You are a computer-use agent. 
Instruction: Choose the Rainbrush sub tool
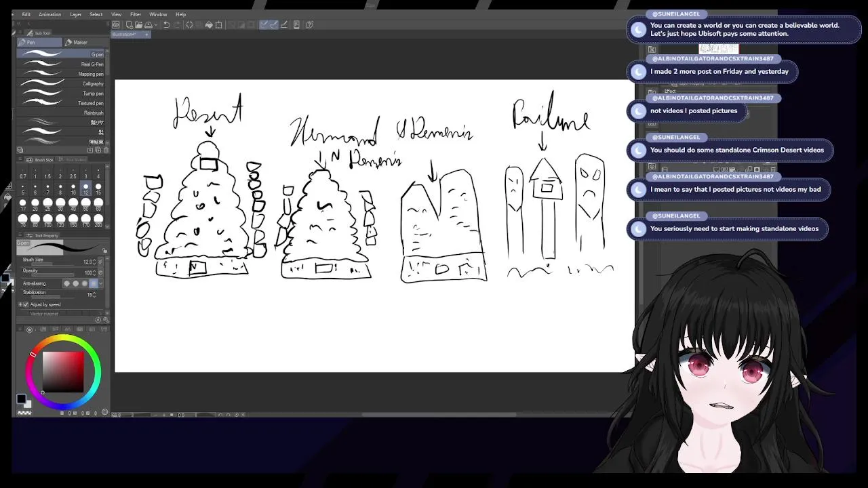pyautogui.click(x=61, y=113)
